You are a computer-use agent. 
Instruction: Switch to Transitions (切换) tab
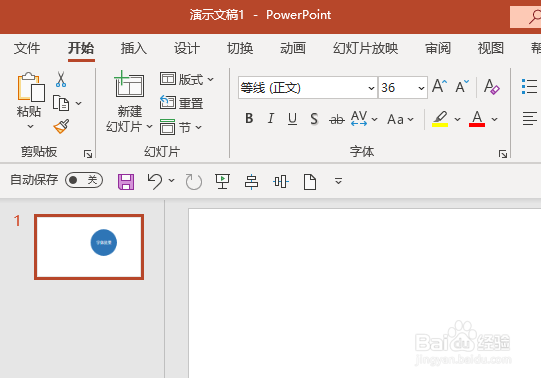(240, 48)
